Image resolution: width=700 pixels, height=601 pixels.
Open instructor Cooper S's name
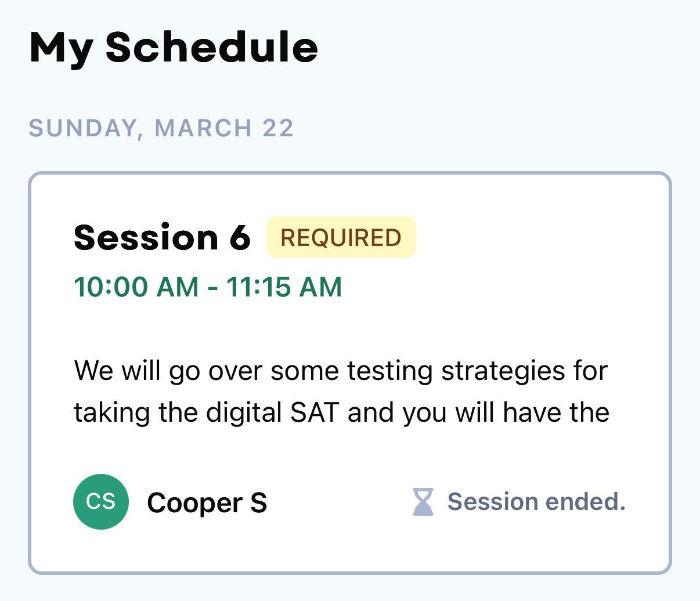(x=207, y=502)
